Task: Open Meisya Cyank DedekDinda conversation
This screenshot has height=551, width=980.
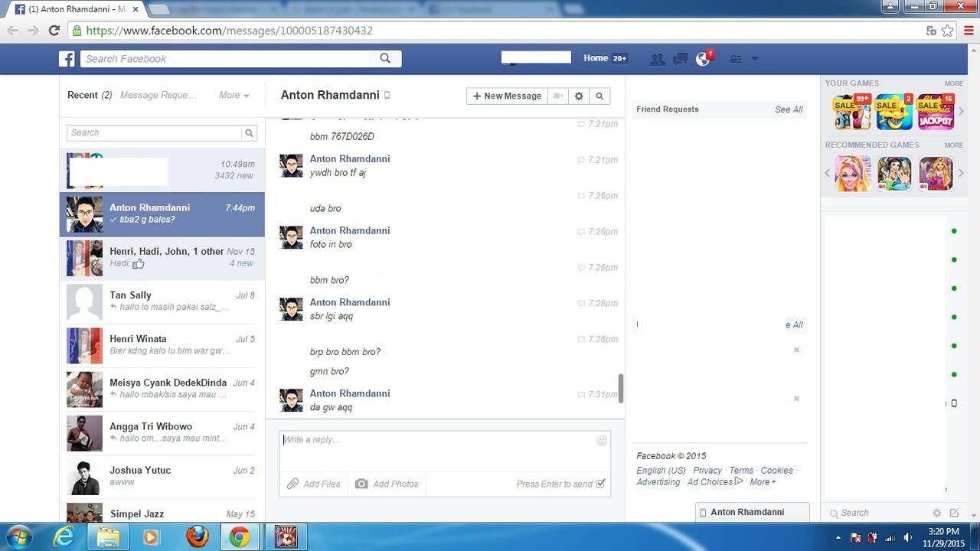Action: (162, 389)
